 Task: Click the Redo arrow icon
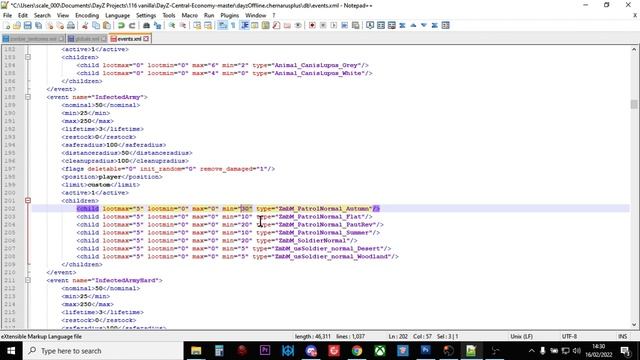tap(132, 25)
